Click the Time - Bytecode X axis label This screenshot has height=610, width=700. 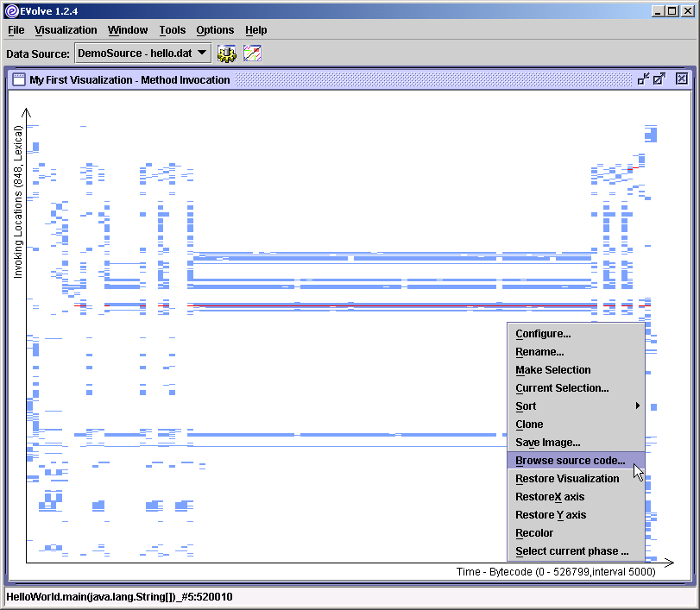point(556,572)
